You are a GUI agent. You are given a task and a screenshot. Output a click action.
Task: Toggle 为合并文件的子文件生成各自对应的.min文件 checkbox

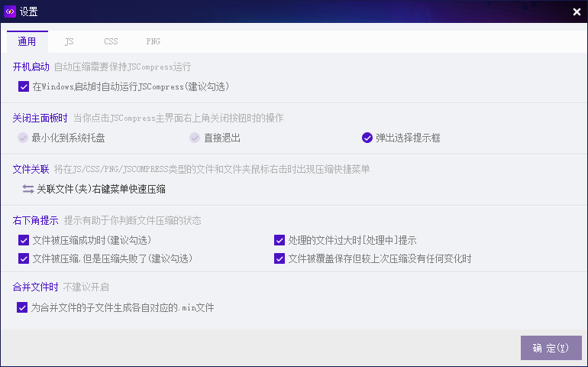[22, 307]
